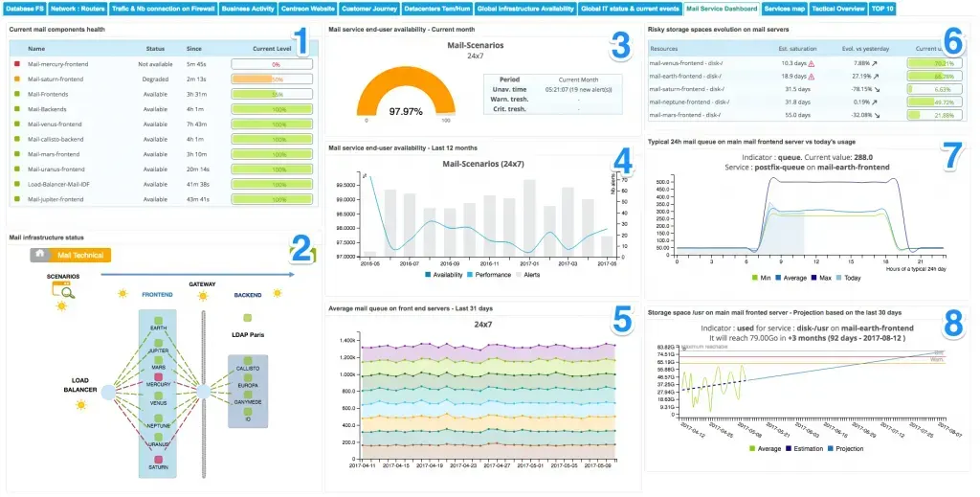
Task: Select the NEPTUNE frontend node square
Action: 158,418
